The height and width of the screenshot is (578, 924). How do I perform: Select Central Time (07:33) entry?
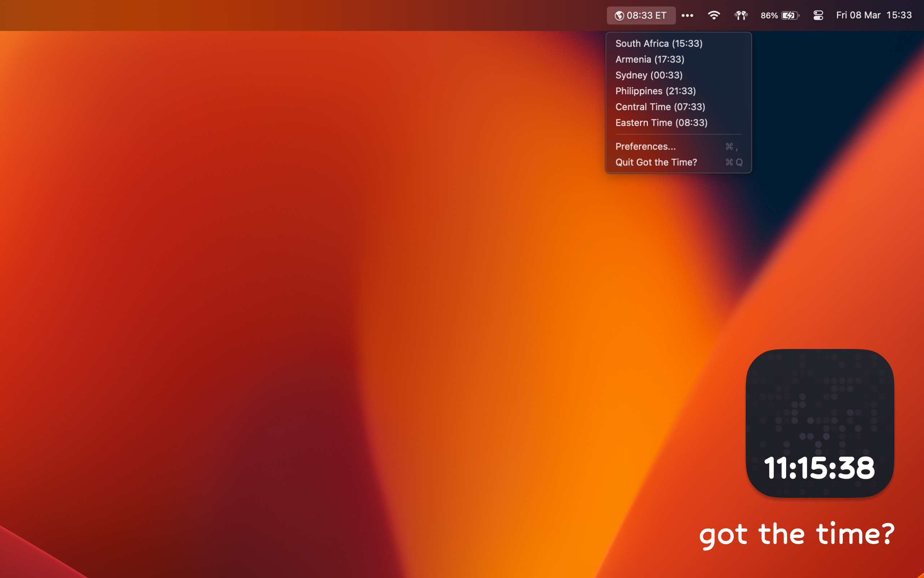679,107
